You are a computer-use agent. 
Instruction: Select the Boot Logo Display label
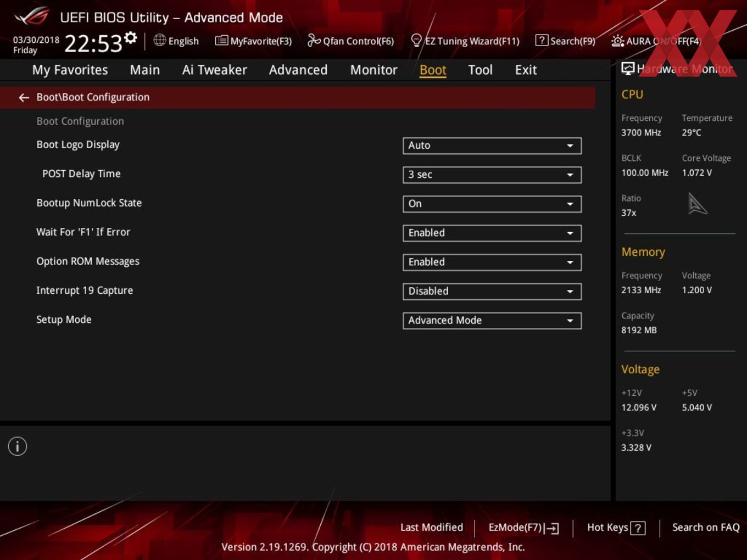coord(78,145)
